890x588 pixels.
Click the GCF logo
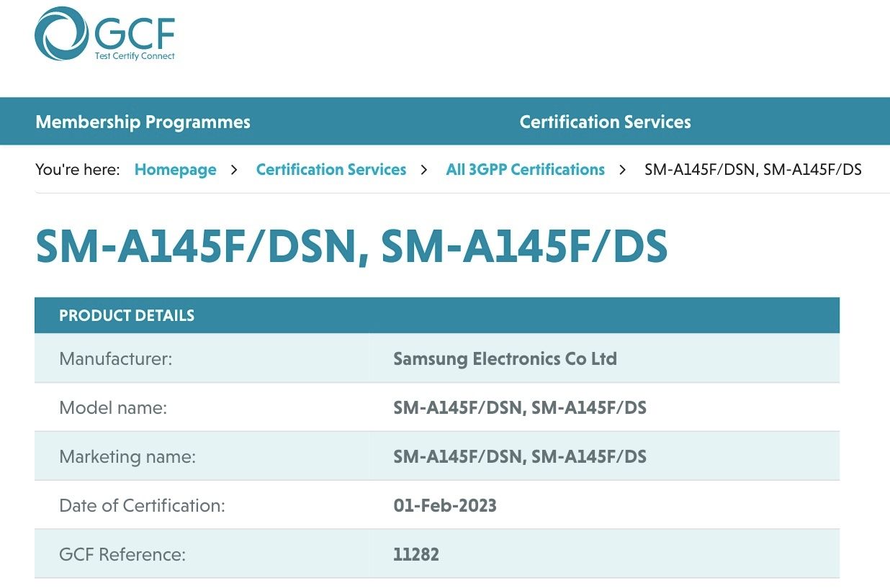(105, 34)
